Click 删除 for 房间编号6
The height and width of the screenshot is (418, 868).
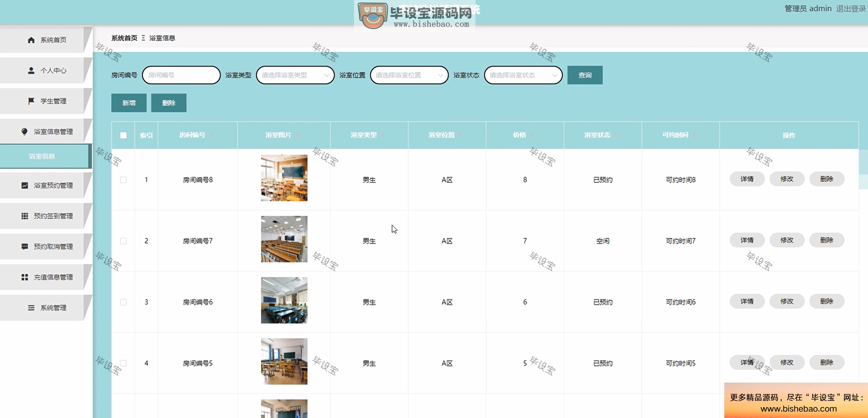point(827,301)
